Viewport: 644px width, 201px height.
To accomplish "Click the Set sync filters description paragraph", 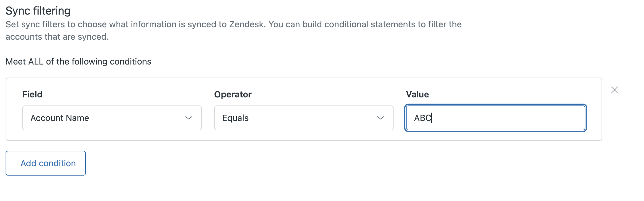I will point(234,30).
